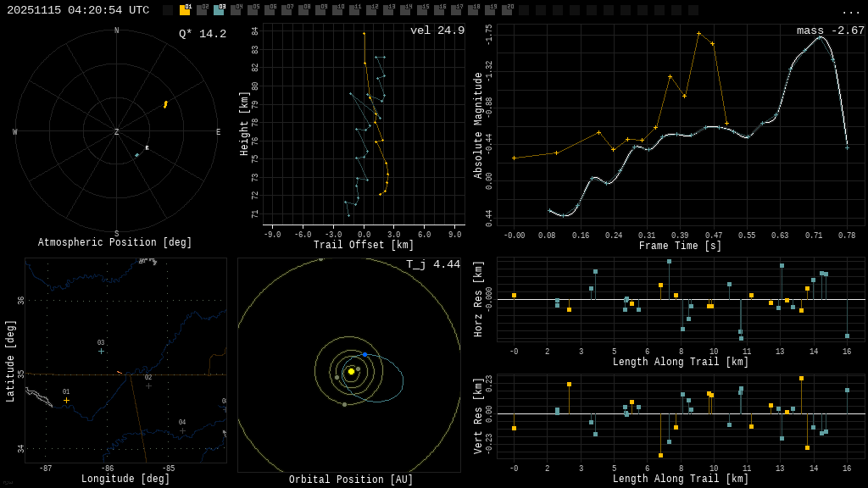Click the T_j 4.44 orbital label
The image size is (868, 488).
tap(432, 264)
